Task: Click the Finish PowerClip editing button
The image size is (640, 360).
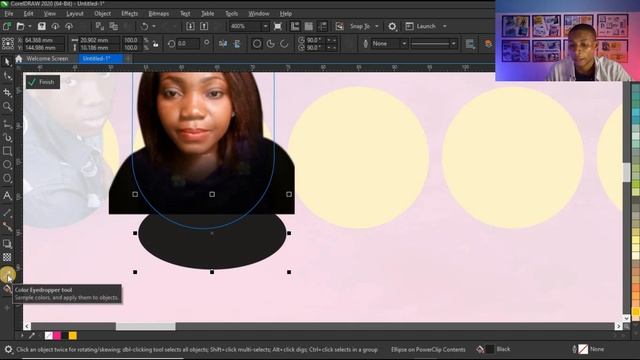Action: pyautogui.click(x=42, y=82)
